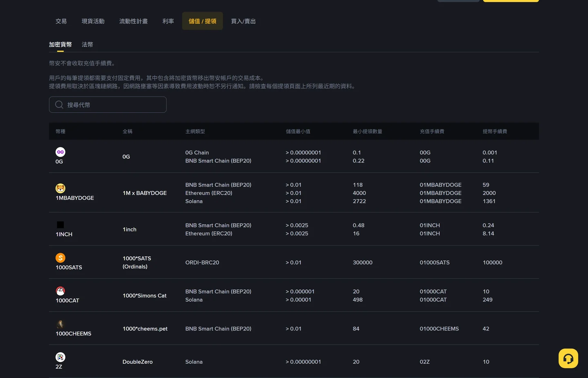Click the 1MBABYDOGE ticker label
This screenshot has width=588, height=378.
pyautogui.click(x=75, y=198)
